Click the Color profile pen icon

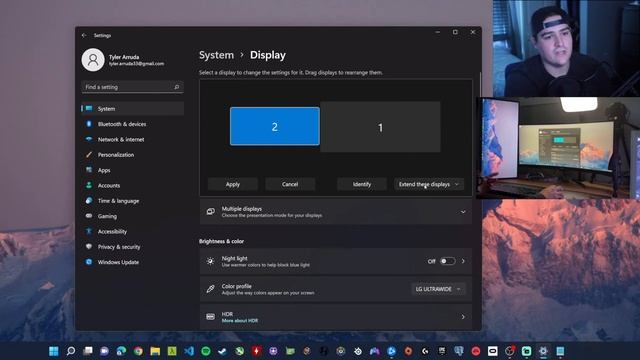211,289
